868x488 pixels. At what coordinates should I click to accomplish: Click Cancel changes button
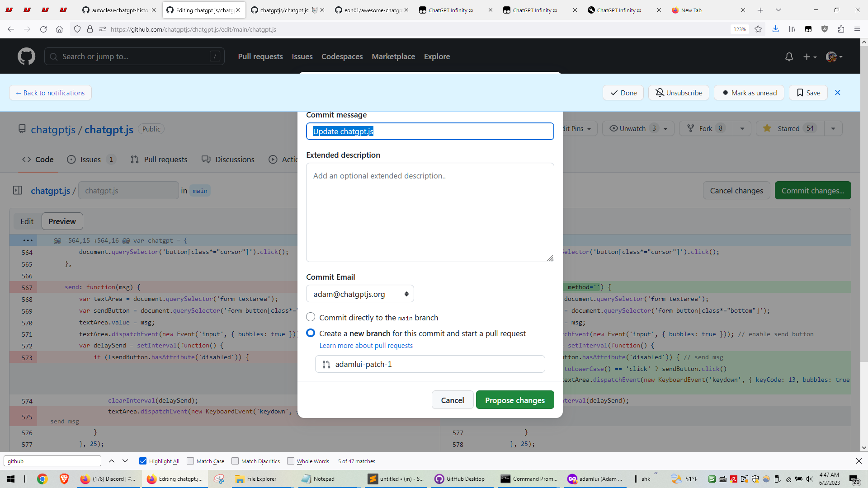point(736,190)
